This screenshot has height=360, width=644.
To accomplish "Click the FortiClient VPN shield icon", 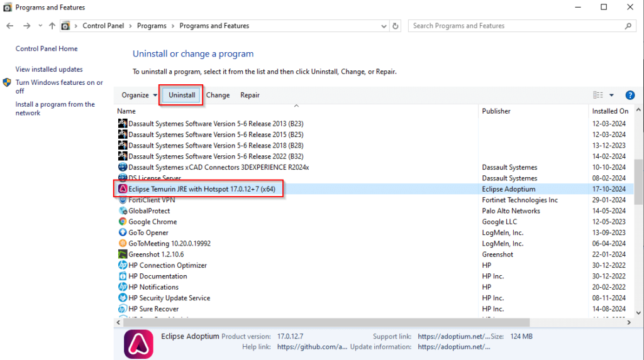I will point(123,200).
